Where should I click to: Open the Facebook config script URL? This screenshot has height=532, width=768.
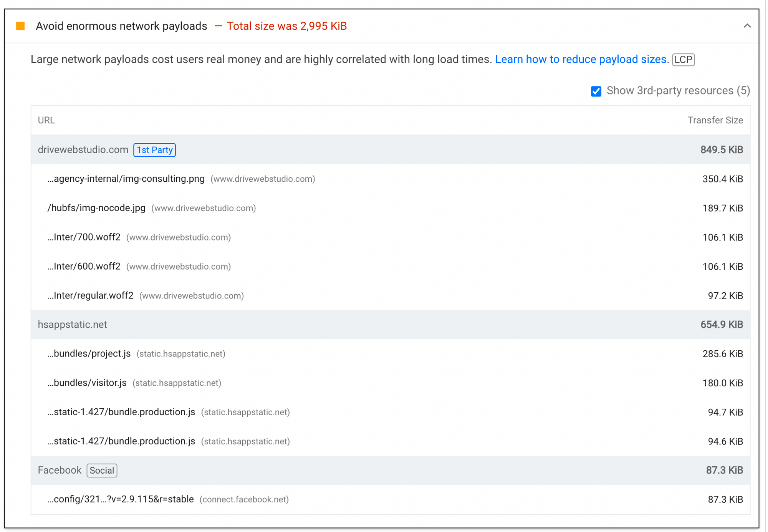click(121, 499)
